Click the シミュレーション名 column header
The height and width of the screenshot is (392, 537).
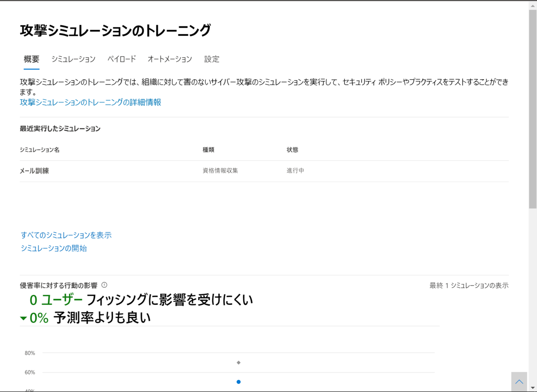tap(40, 149)
